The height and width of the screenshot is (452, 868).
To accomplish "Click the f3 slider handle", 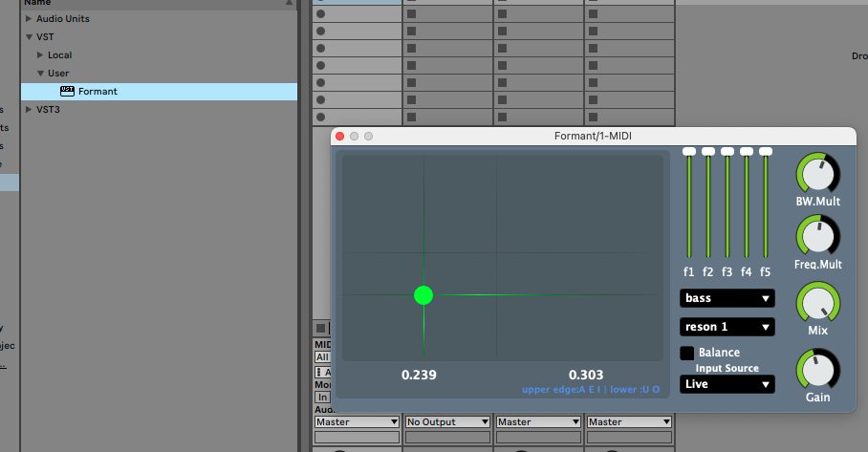I will [727, 152].
